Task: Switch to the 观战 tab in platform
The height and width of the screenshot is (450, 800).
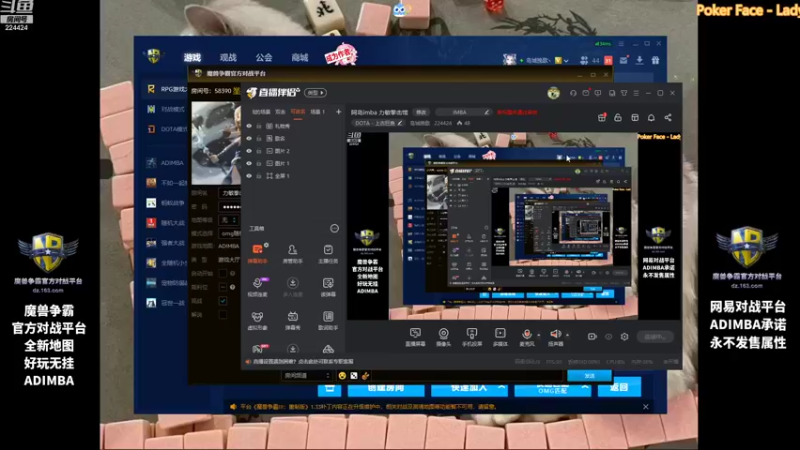Action: [x=228, y=58]
